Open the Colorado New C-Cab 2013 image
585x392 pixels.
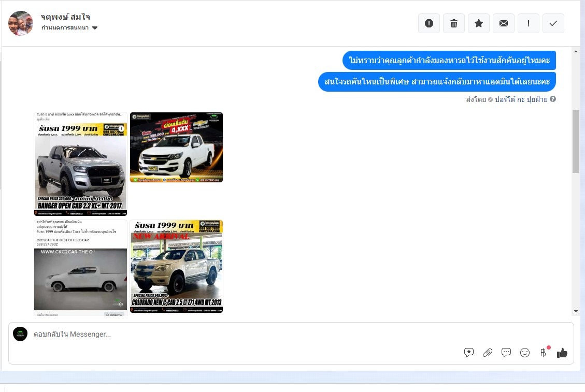tap(176, 266)
